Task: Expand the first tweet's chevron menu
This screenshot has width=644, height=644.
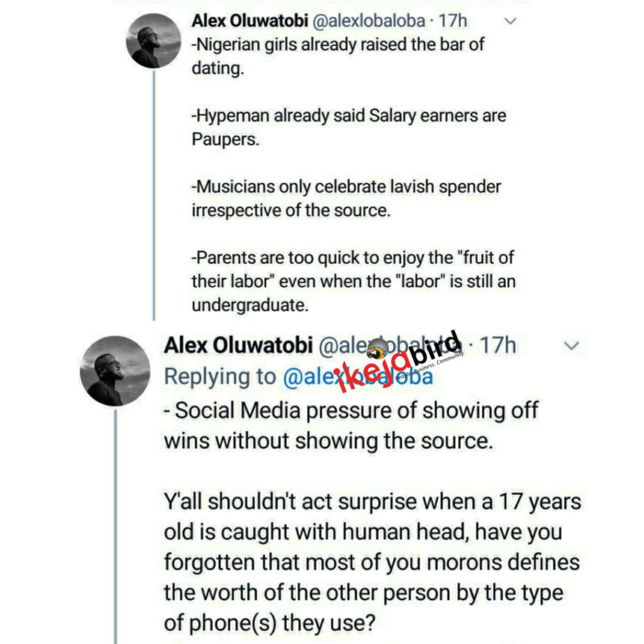Action: [510, 22]
